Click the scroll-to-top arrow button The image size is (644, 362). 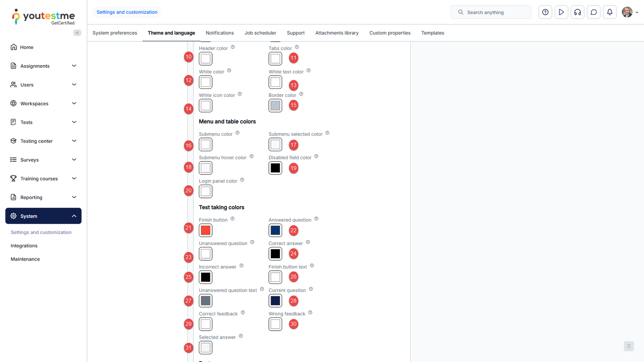click(629, 346)
